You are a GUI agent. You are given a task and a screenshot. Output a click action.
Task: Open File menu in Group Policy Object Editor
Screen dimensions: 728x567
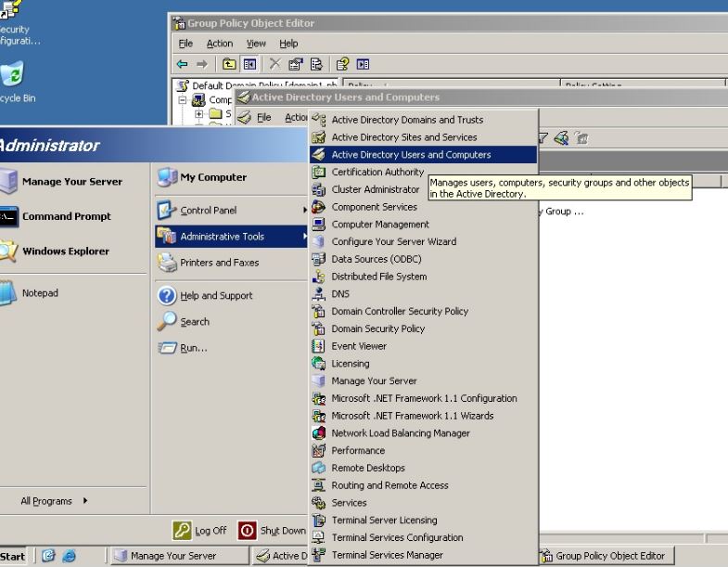[x=185, y=44]
